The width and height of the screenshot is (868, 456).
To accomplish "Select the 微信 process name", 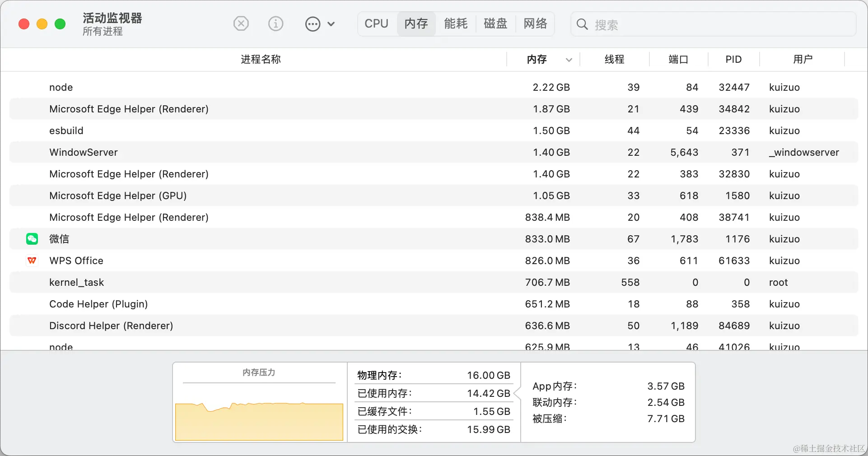I will coord(59,239).
